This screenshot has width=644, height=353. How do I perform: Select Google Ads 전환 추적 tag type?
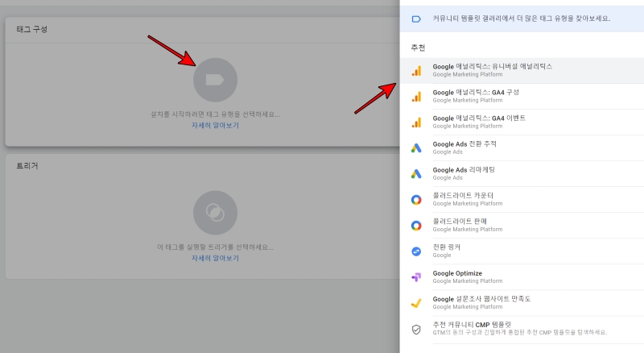tap(522, 148)
